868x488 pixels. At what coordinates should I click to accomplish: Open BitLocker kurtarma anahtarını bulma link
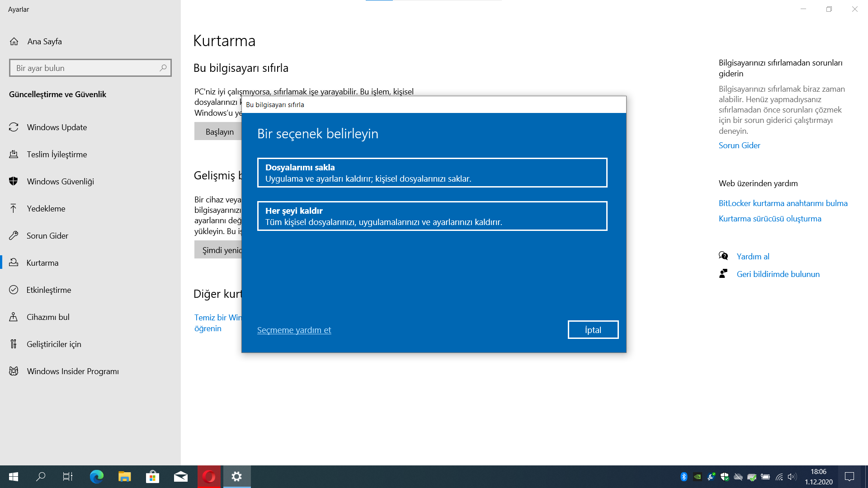[x=783, y=203]
